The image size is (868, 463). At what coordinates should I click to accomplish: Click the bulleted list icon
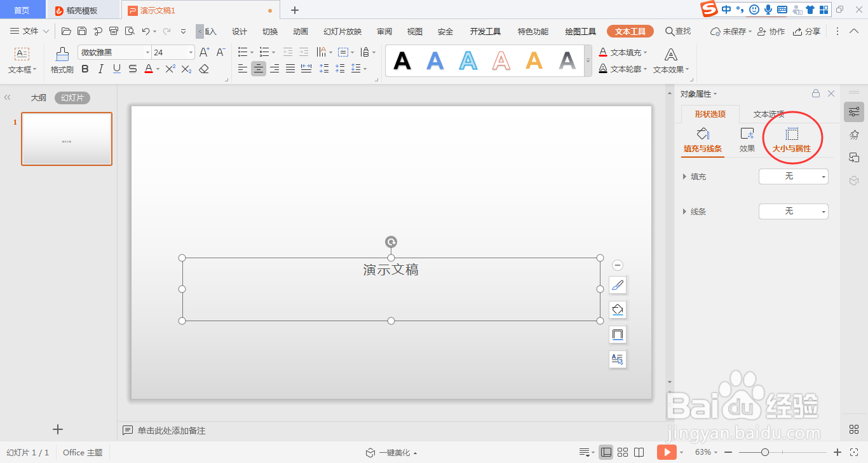tap(243, 52)
